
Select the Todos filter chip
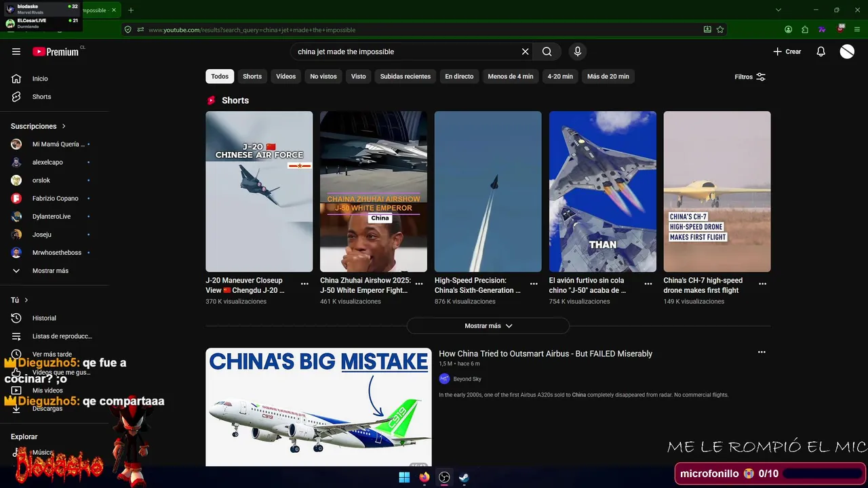[220, 77]
